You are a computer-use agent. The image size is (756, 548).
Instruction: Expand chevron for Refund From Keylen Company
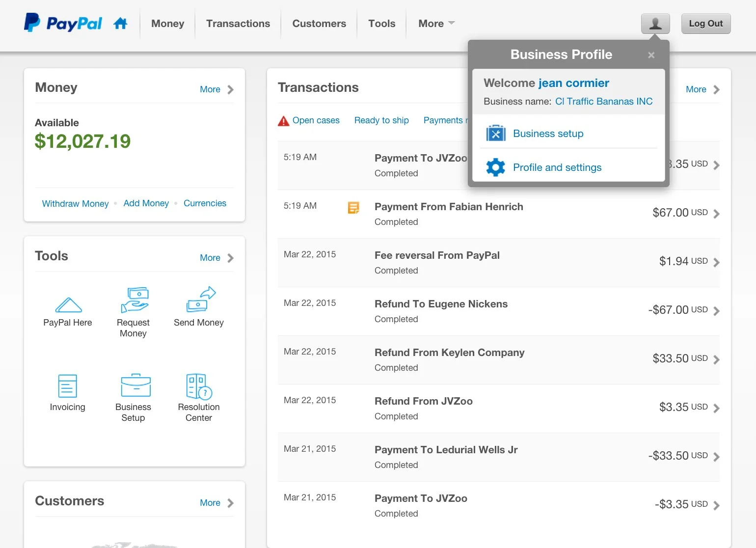point(716,359)
